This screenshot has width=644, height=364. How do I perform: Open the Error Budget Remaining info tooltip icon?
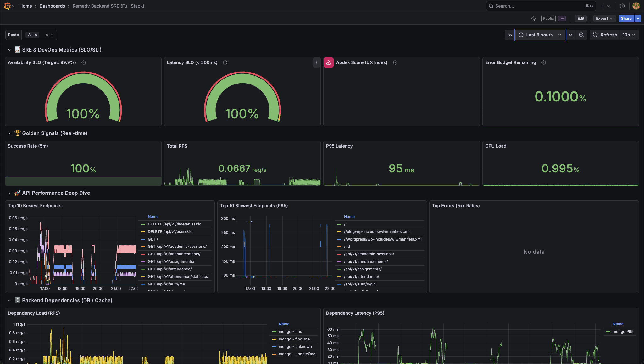click(x=544, y=62)
